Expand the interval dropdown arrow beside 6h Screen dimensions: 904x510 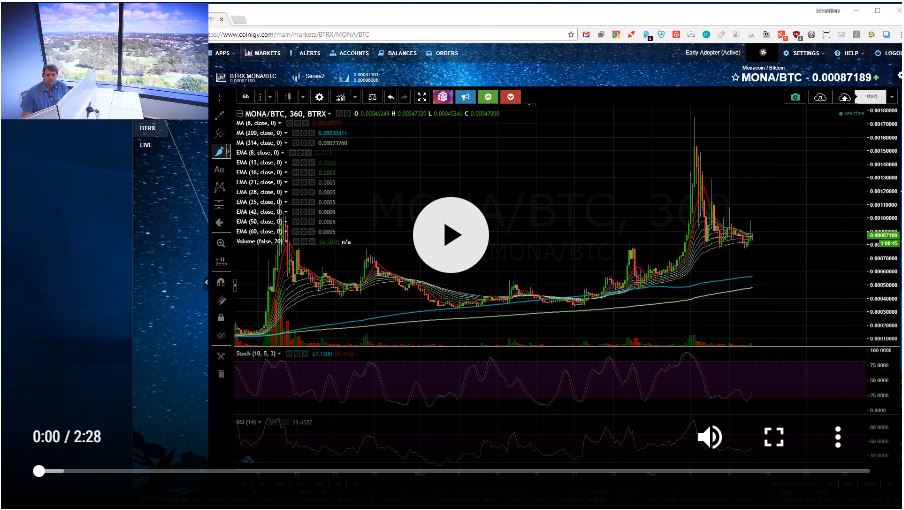pyautogui.click(x=270, y=97)
